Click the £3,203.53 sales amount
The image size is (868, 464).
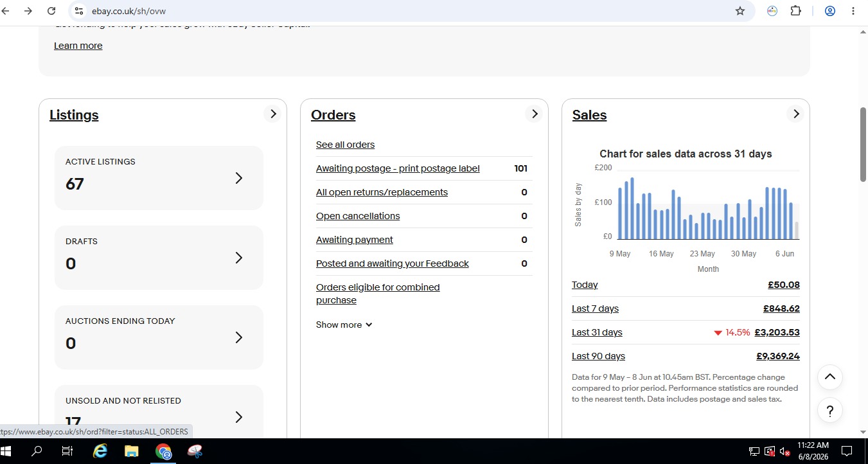click(x=777, y=332)
